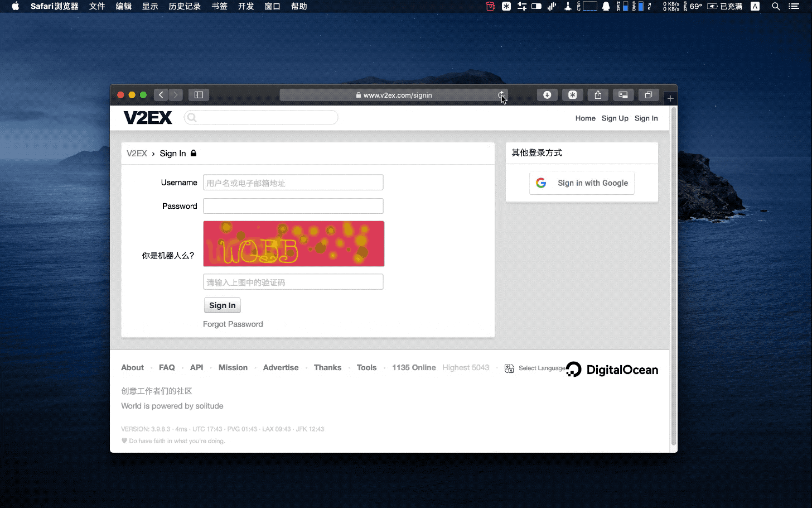Open the FAQ footer link
This screenshot has height=508, width=812.
[x=167, y=367]
